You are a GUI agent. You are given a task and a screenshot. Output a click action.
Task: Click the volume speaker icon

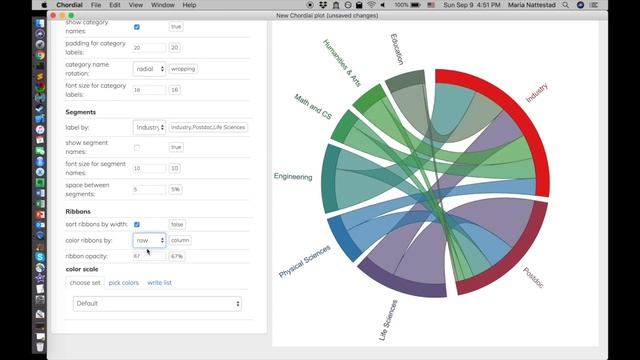383,5
